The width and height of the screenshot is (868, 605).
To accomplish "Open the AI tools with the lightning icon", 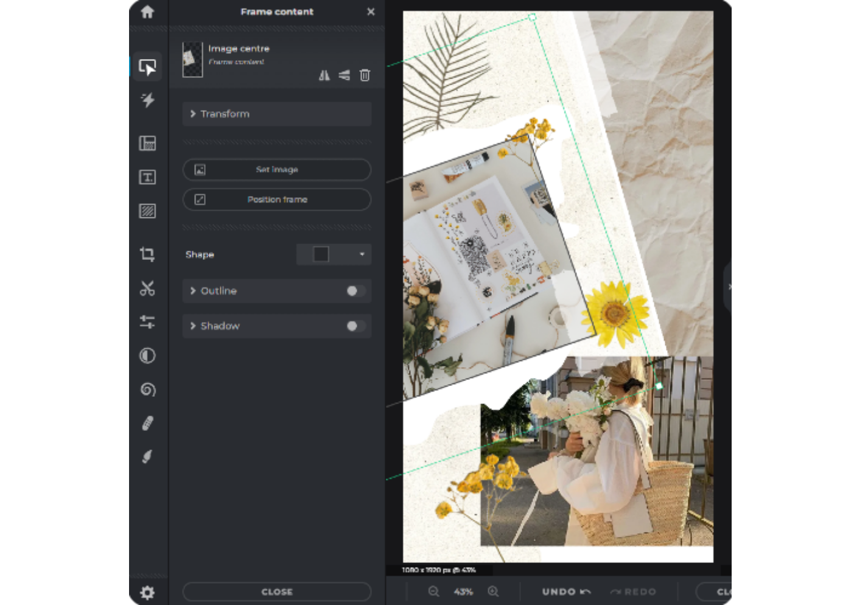I will [x=147, y=100].
